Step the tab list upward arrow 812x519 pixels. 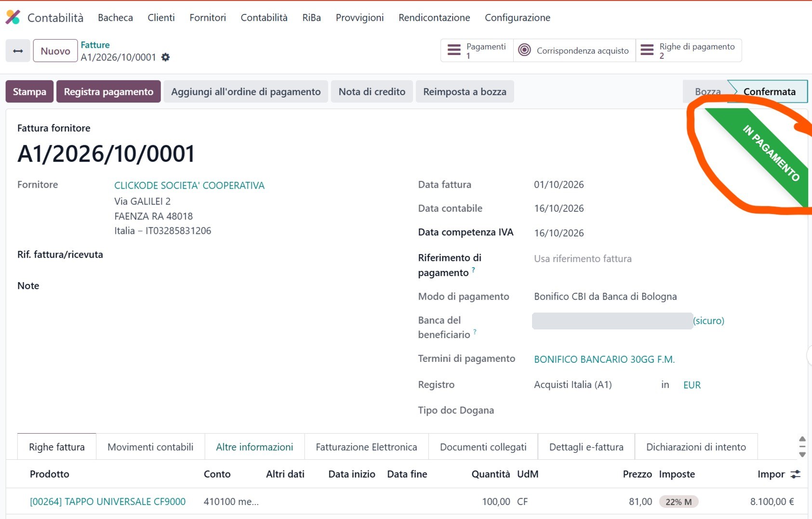(802, 439)
